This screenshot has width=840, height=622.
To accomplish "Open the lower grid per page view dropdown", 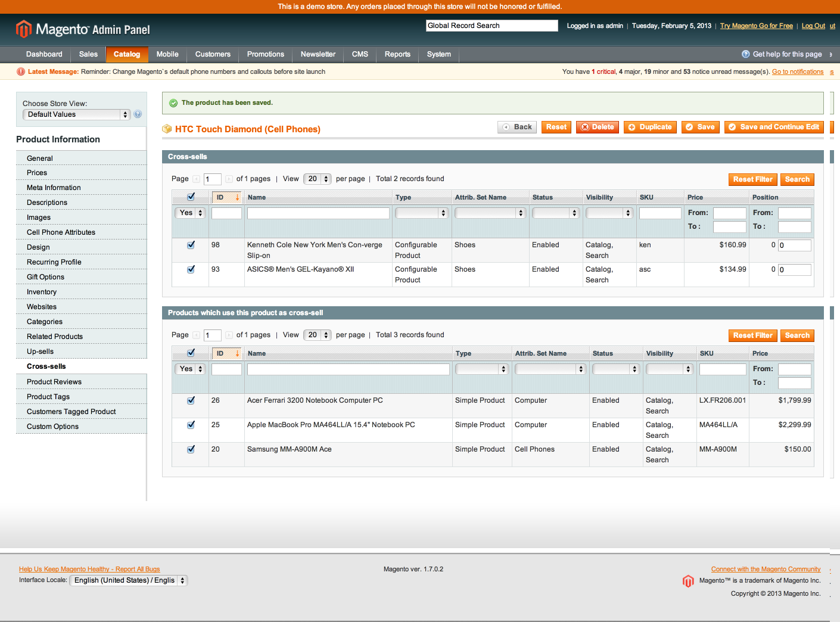I will coord(317,335).
